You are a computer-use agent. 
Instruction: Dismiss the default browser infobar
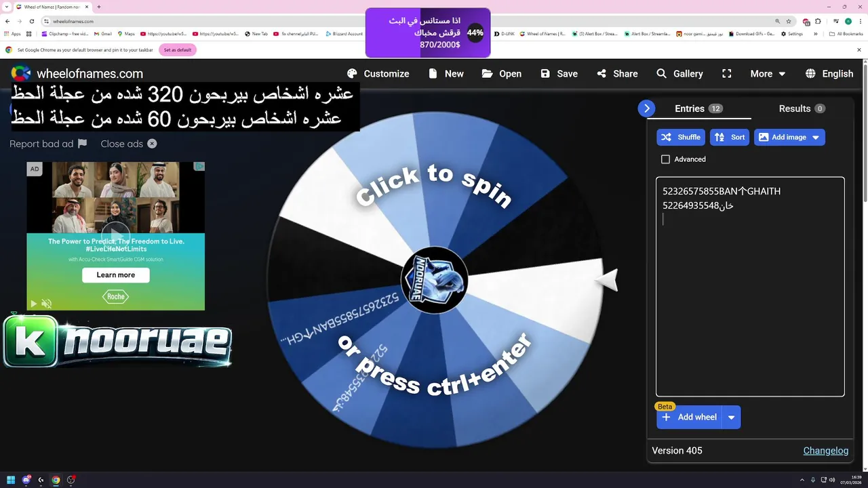point(859,49)
